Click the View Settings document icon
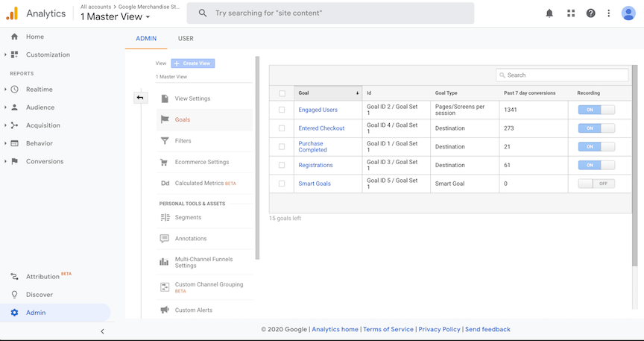Screen dimensions: 644x341 click(x=165, y=98)
